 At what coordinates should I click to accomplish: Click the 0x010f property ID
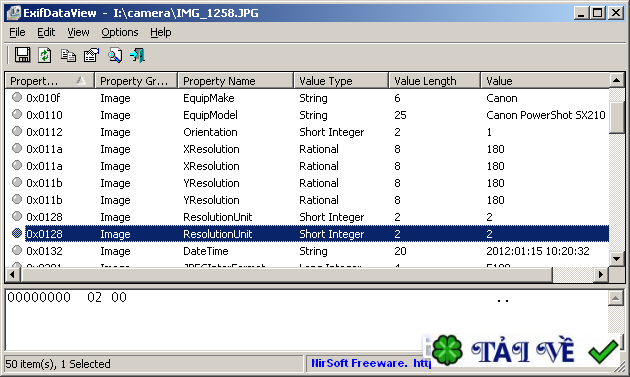click(x=43, y=98)
